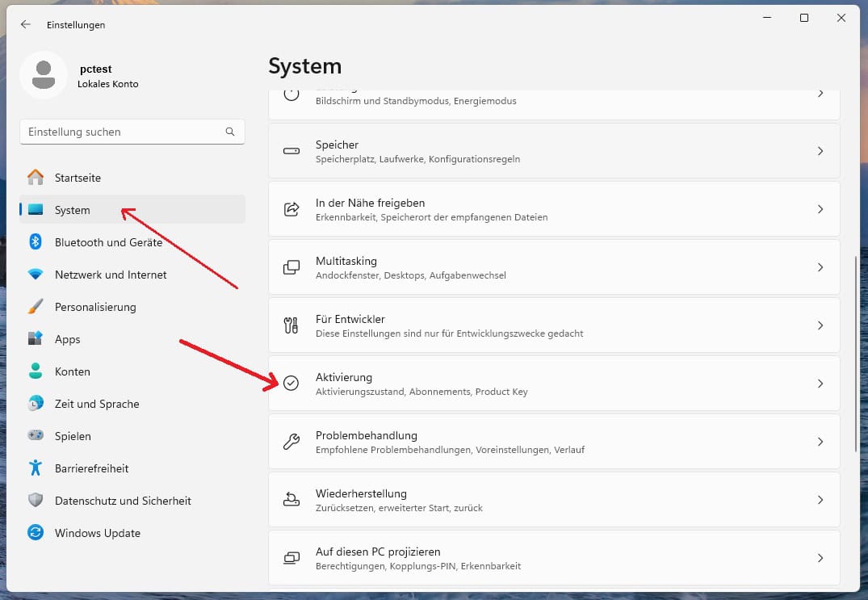The height and width of the screenshot is (600, 868).
Task: Expand the Wiederherstellung row chevron
Action: pyautogui.click(x=820, y=500)
